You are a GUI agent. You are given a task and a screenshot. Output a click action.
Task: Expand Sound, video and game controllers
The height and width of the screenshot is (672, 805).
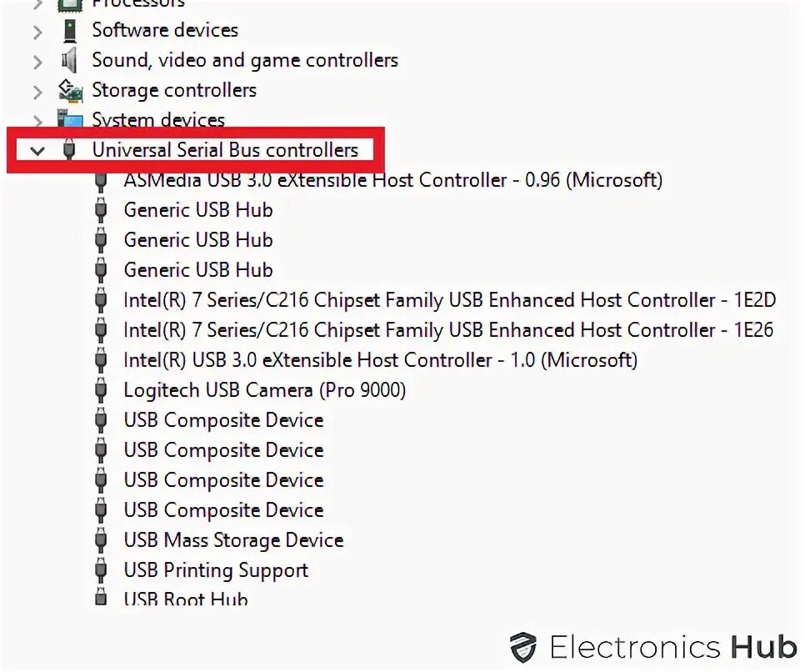pyautogui.click(x=37, y=62)
